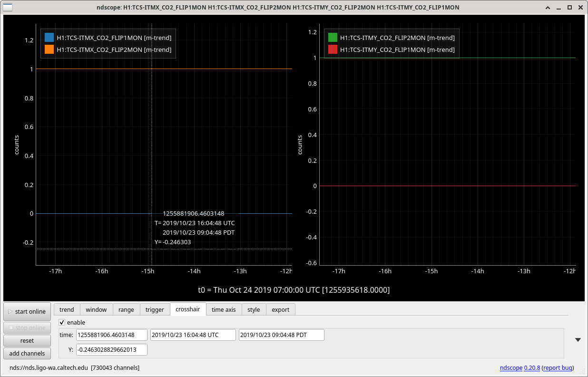Switch to the window tab
588x377 pixels.
(x=96, y=309)
